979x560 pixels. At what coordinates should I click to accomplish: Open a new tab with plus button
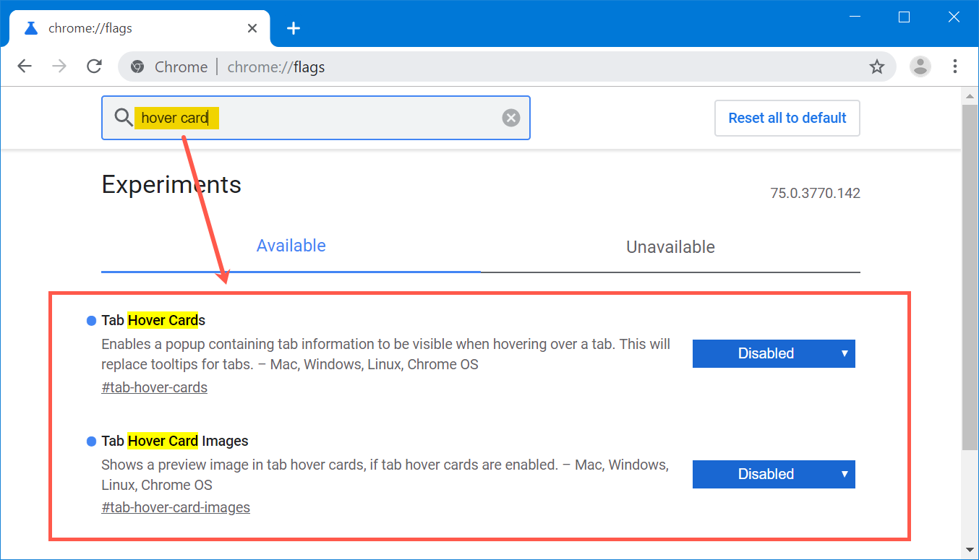tap(293, 28)
